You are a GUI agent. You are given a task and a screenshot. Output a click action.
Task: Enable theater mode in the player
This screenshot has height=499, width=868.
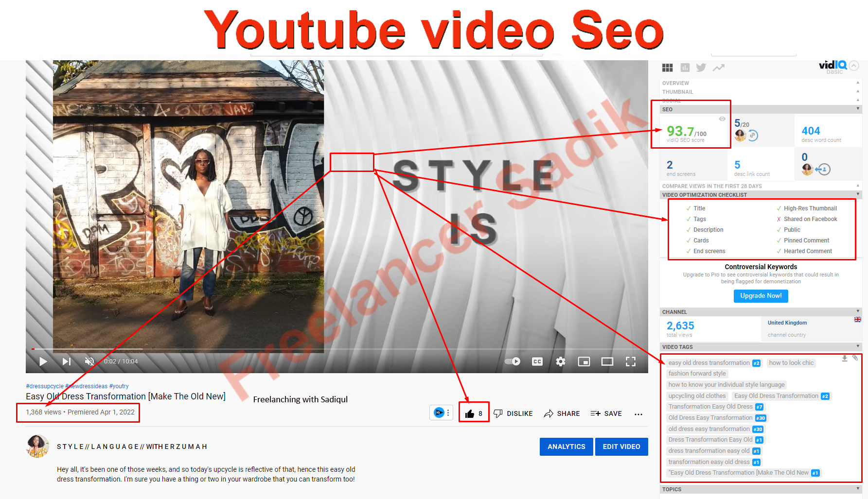point(607,361)
